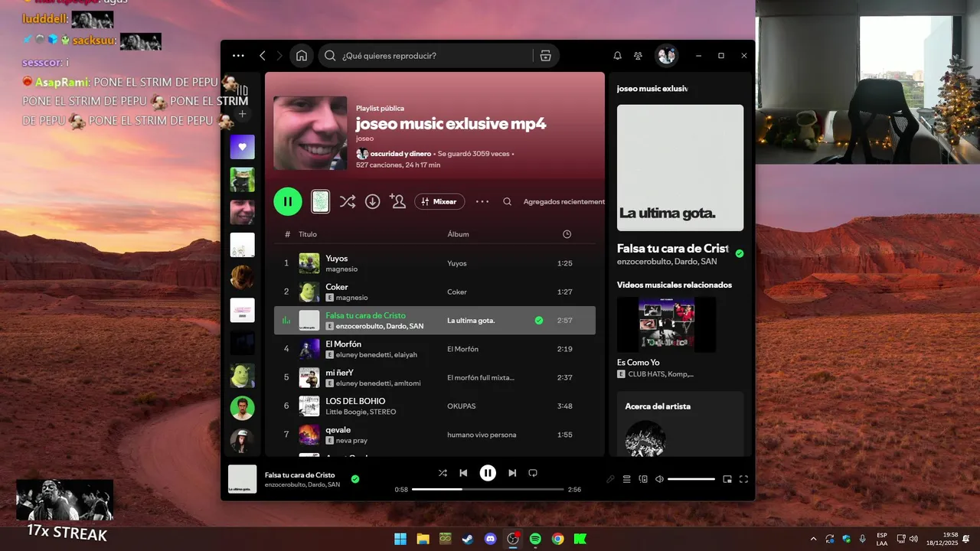Click the playlist preview cover beside the play button

tap(320, 202)
